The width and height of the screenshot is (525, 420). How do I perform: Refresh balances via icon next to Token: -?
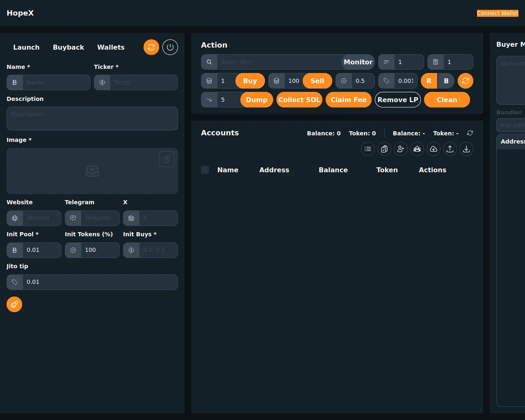click(470, 133)
